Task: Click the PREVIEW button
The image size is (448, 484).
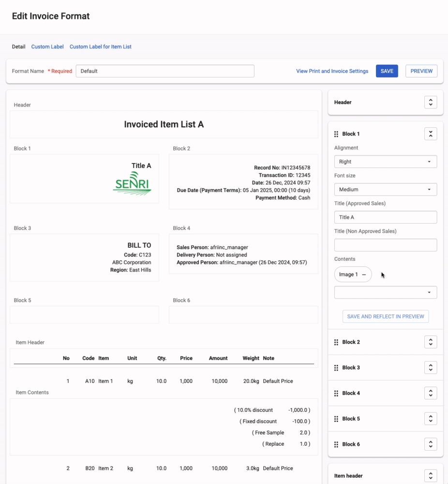Action: (421, 71)
